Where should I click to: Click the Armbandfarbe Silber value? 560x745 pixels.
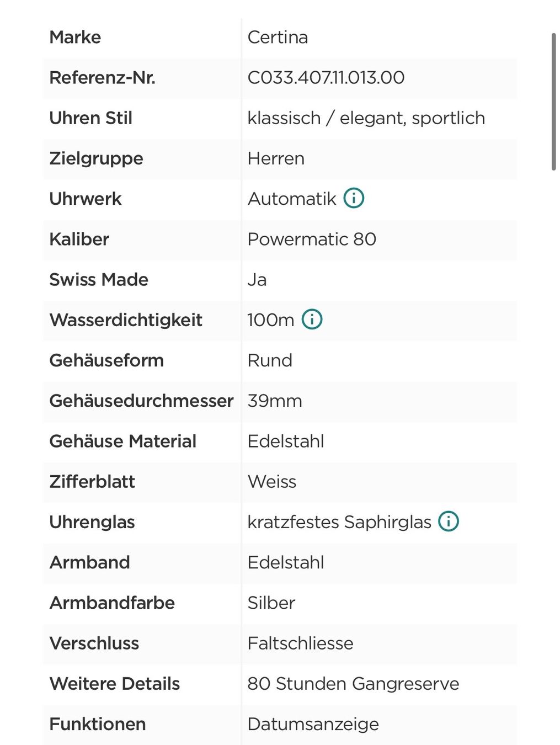point(271,603)
